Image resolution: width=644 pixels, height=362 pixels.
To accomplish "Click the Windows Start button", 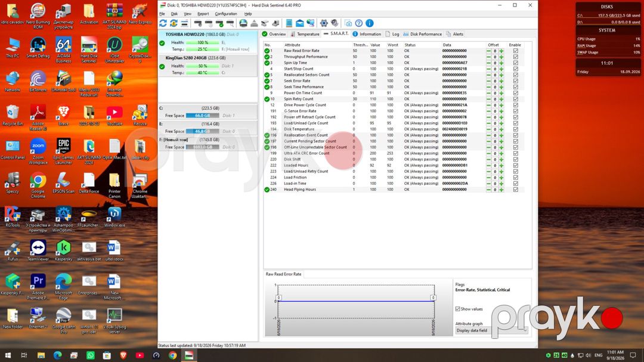I will tap(8, 355).
